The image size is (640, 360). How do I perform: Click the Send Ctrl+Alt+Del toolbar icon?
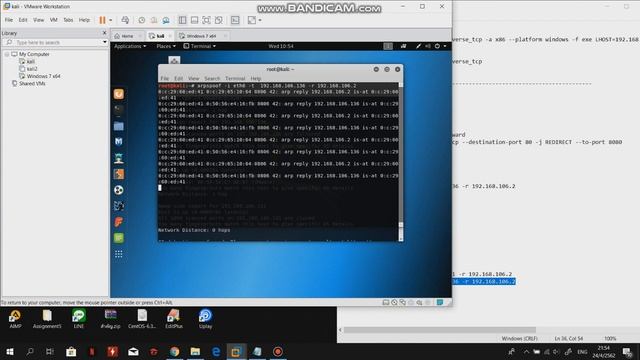(x=125, y=20)
